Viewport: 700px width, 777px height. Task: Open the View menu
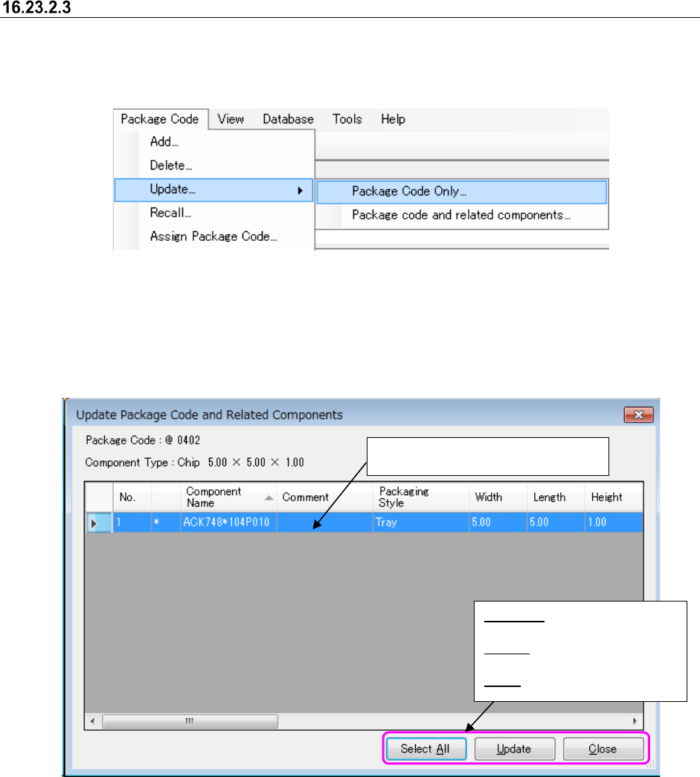click(x=231, y=120)
